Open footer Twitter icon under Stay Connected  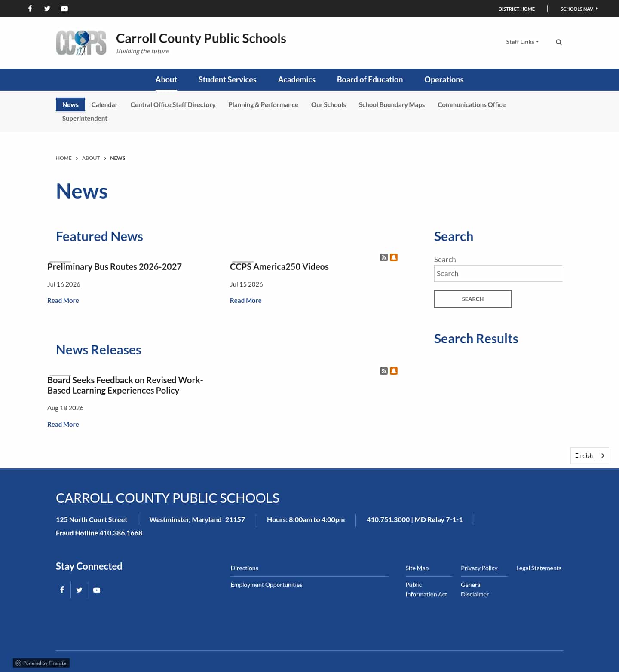click(x=79, y=590)
